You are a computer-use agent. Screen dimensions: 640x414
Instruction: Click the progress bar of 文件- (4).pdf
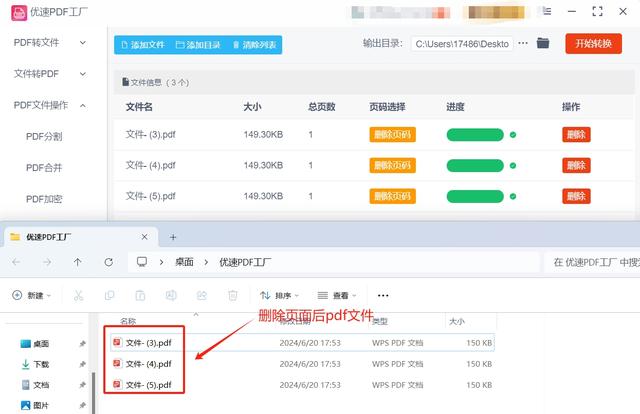[475, 165]
